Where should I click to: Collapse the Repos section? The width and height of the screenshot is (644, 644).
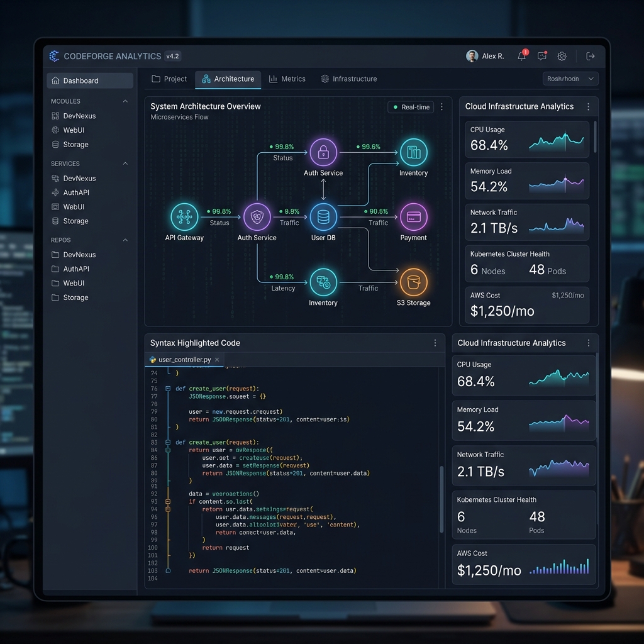(x=125, y=240)
